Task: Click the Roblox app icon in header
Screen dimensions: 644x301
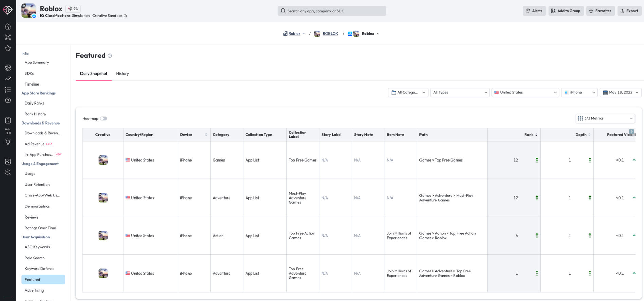Action: coord(29,11)
